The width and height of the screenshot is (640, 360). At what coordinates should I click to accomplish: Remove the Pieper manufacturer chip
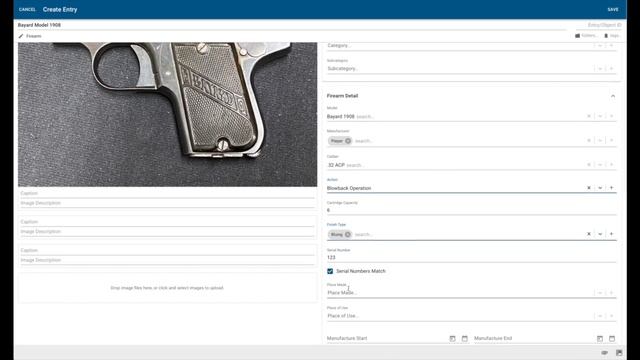tap(348, 141)
